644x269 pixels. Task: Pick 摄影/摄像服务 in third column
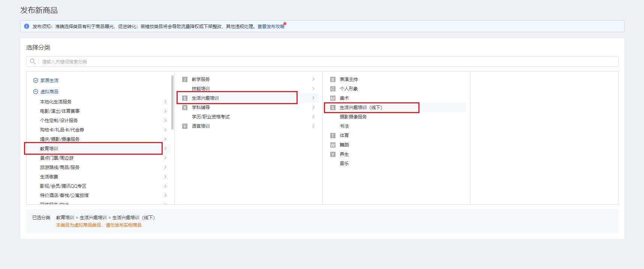point(353,117)
